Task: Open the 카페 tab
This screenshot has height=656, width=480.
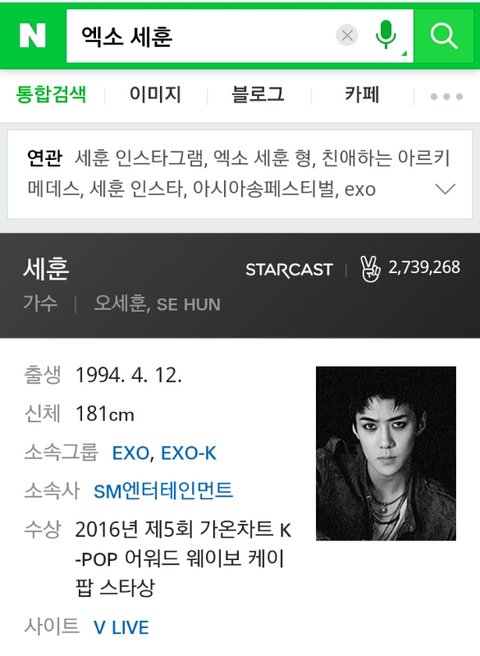Action: click(x=362, y=95)
